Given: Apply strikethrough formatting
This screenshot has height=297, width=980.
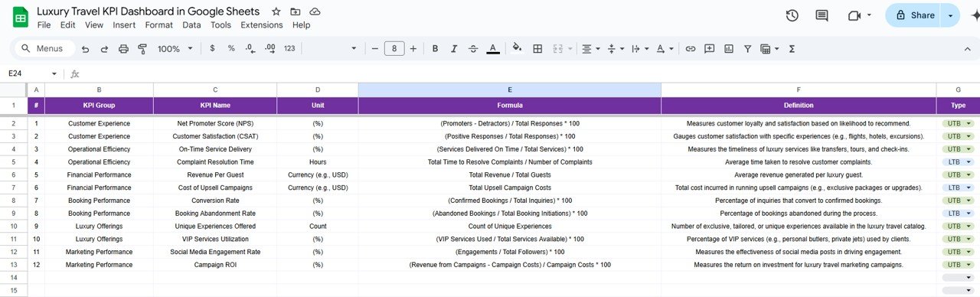Looking at the screenshot, I should (x=473, y=48).
